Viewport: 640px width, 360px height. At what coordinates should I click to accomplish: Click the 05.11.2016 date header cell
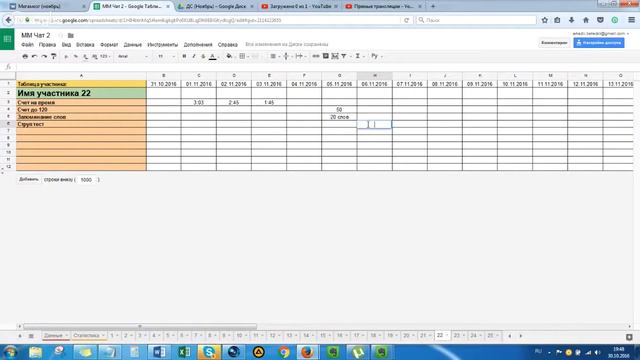pos(339,84)
